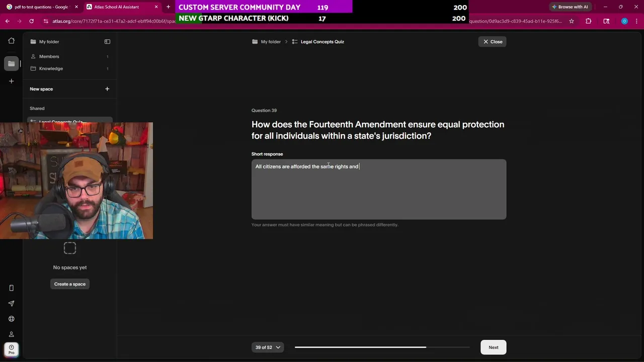Reload the page with refresh icon
This screenshot has height=362, width=644.
pos(31,21)
